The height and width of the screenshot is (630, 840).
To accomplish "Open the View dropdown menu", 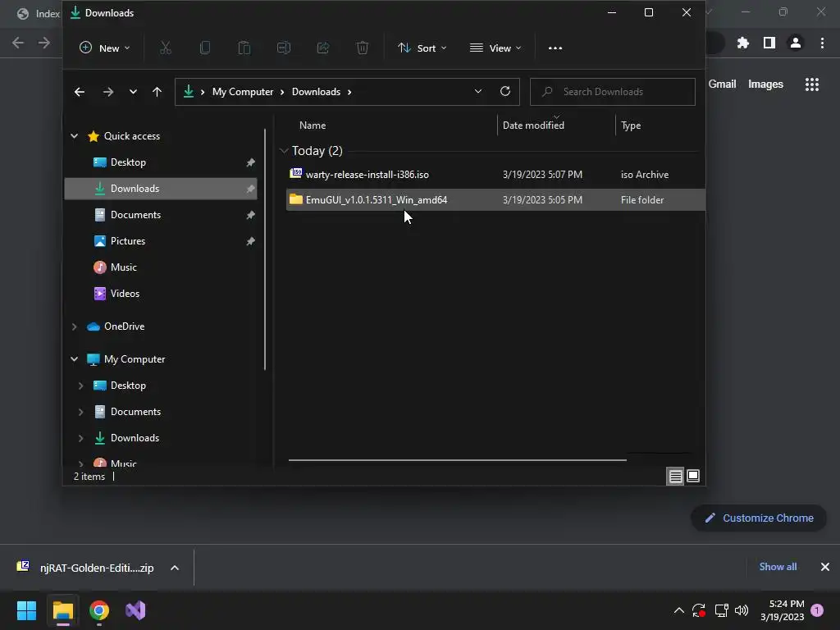I will click(495, 48).
